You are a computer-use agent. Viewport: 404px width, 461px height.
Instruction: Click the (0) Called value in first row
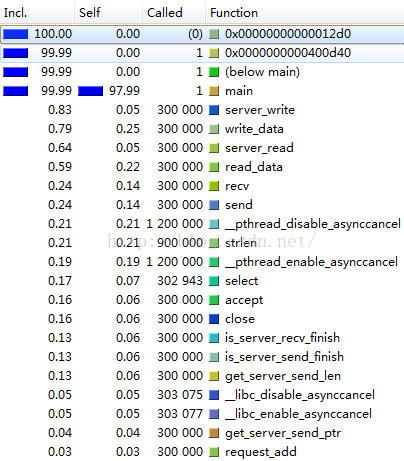coord(195,34)
